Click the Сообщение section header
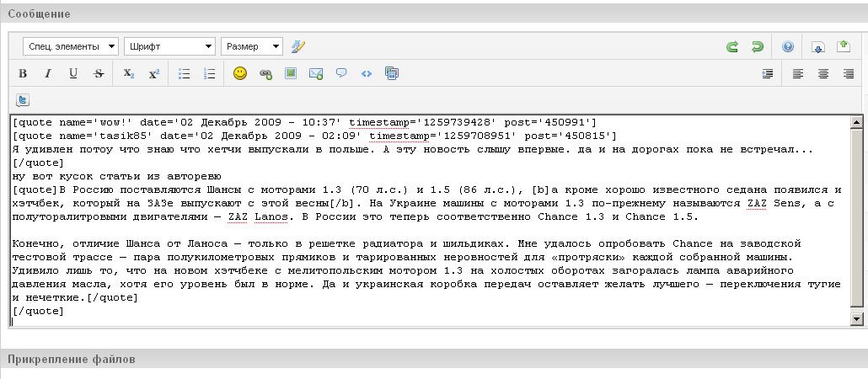 click(434, 13)
